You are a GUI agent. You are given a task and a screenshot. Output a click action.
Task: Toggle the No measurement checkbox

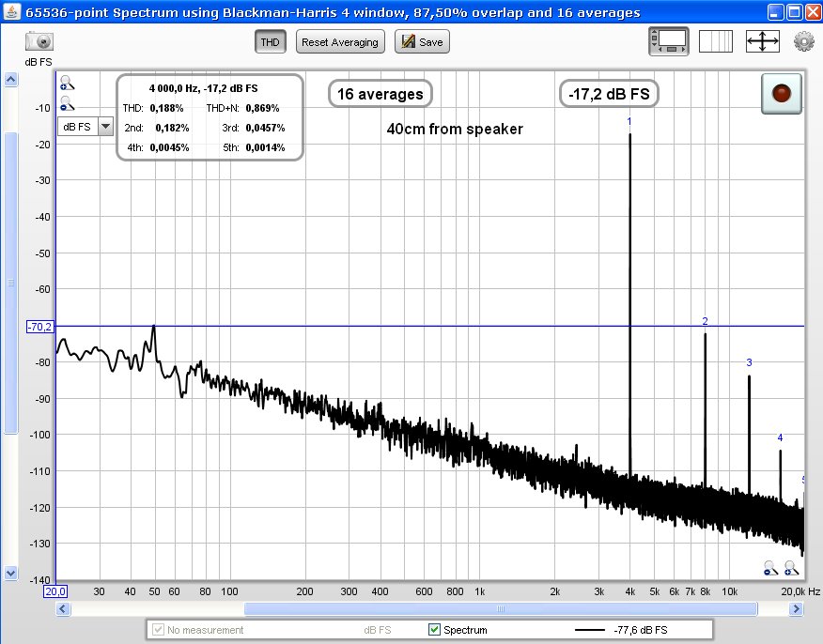(x=158, y=629)
